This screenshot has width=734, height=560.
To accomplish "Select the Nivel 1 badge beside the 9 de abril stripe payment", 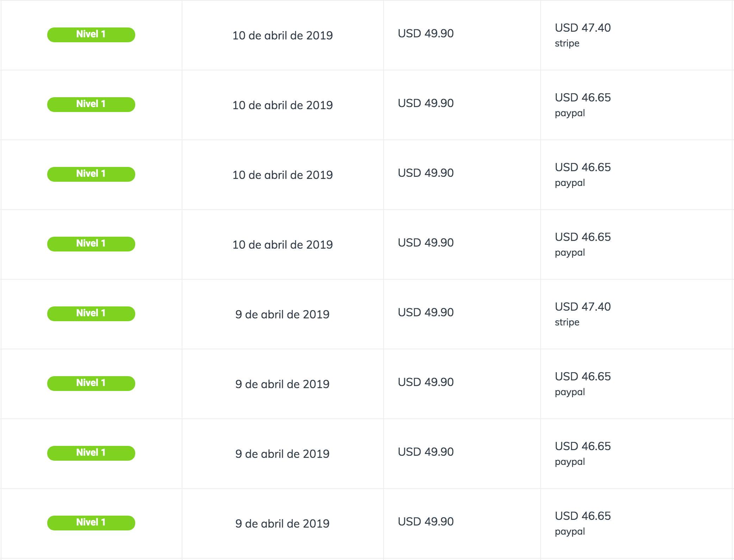I will (91, 313).
